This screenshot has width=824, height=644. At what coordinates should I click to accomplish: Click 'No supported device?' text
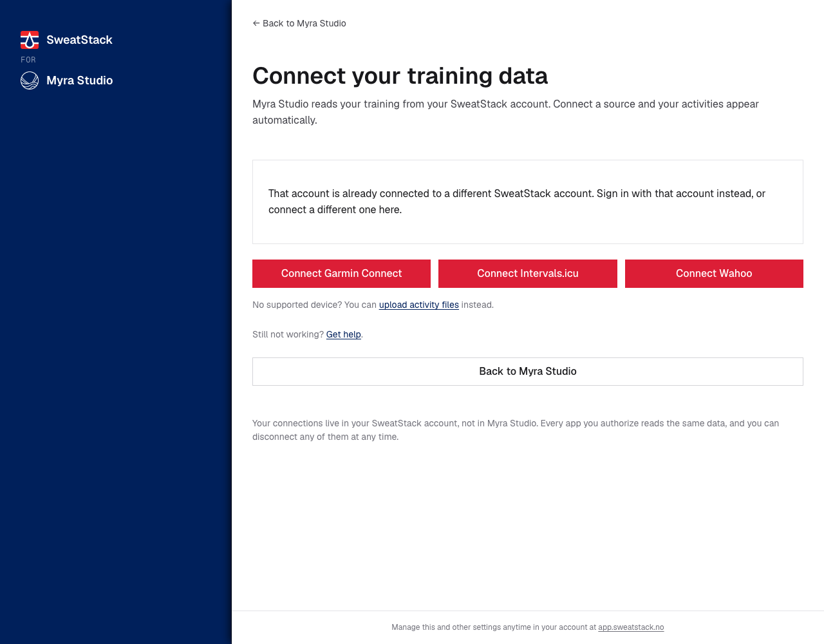[x=298, y=305]
